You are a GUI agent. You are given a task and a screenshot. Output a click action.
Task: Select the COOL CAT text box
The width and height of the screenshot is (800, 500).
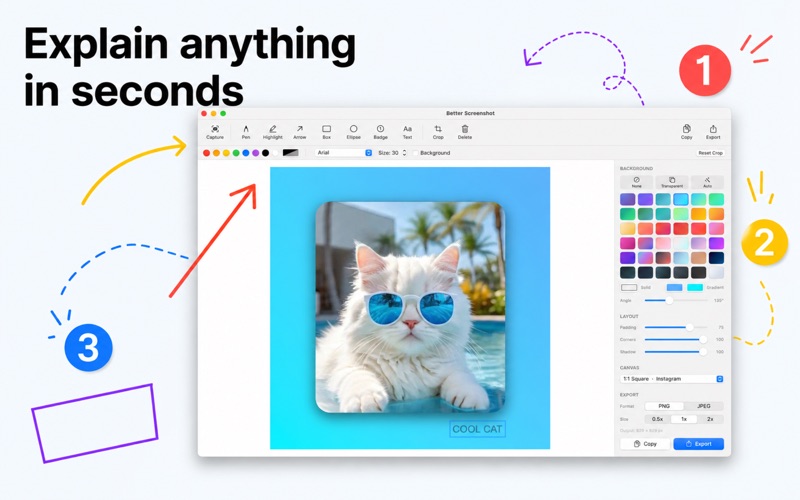tap(477, 429)
